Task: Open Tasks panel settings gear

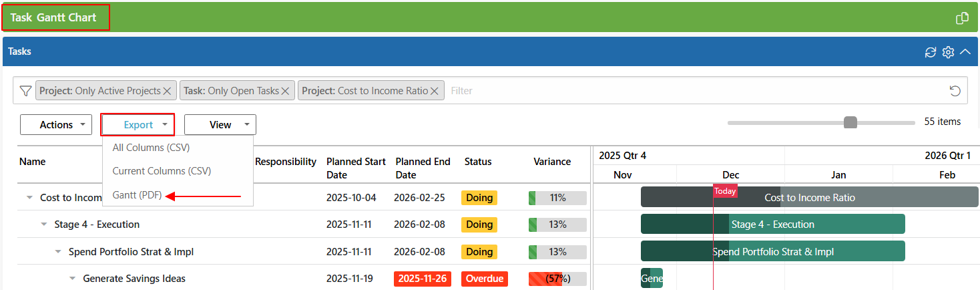Action: (948, 52)
